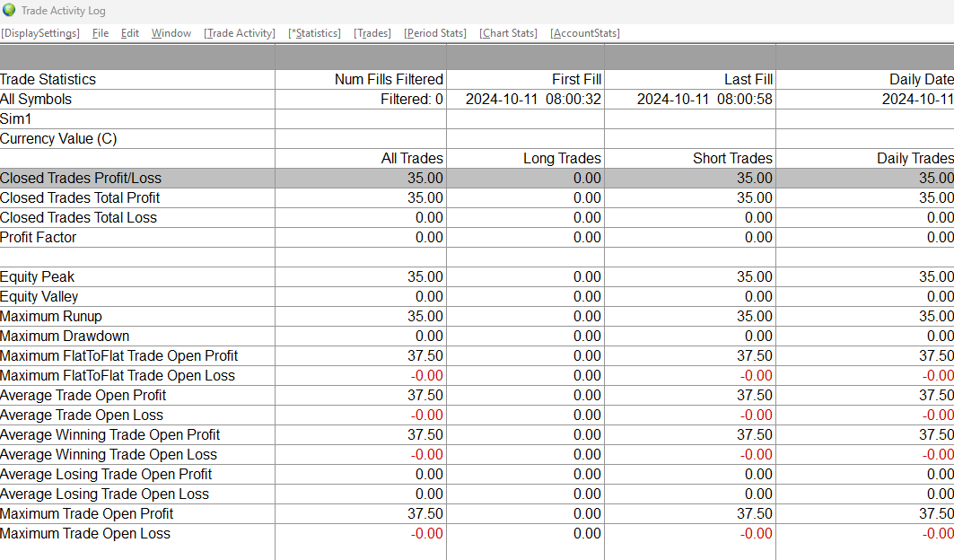Switch to the [Chart Stats] tab
Image resolution: width=954 pixels, height=560 pixels.
coord(508,33)
